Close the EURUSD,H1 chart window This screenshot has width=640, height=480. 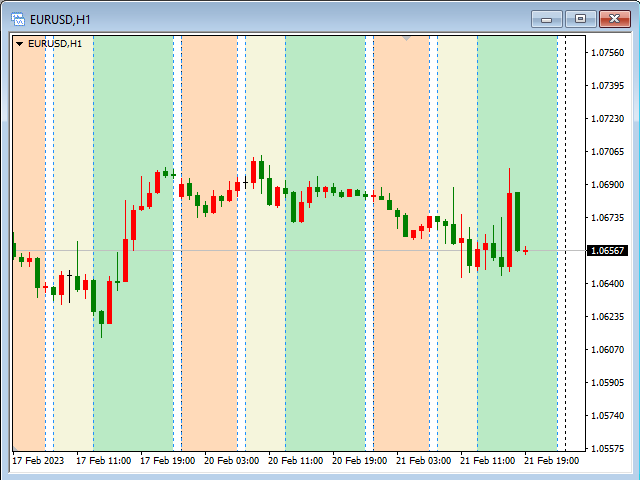(x=614, y=19)
